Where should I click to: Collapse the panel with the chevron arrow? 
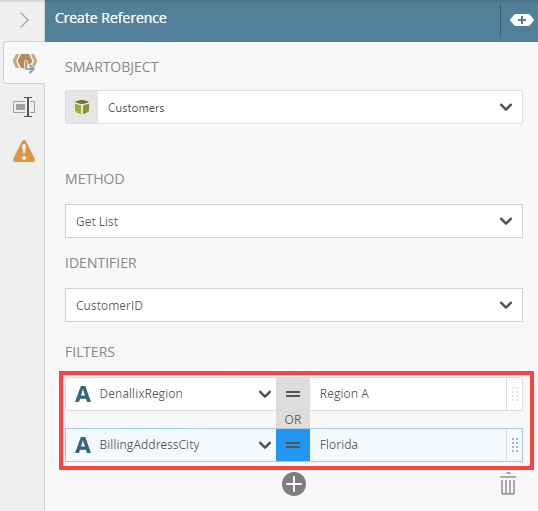[x=24, y=20]
